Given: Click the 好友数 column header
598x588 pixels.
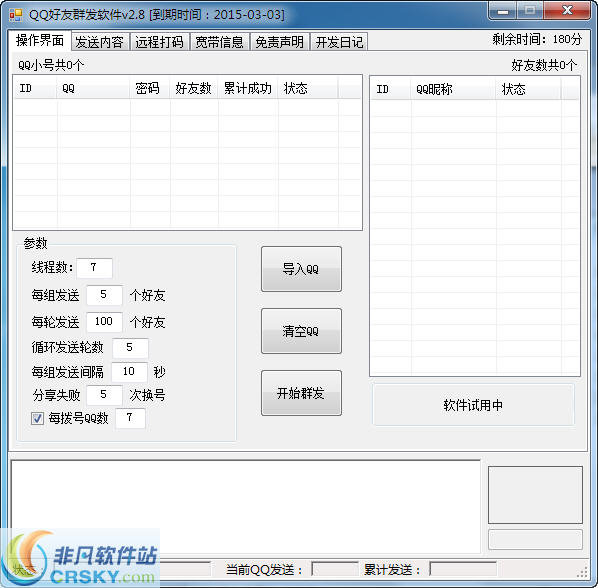Looking at the screenshot, I should pyautogui.click(x=194, y=88).
